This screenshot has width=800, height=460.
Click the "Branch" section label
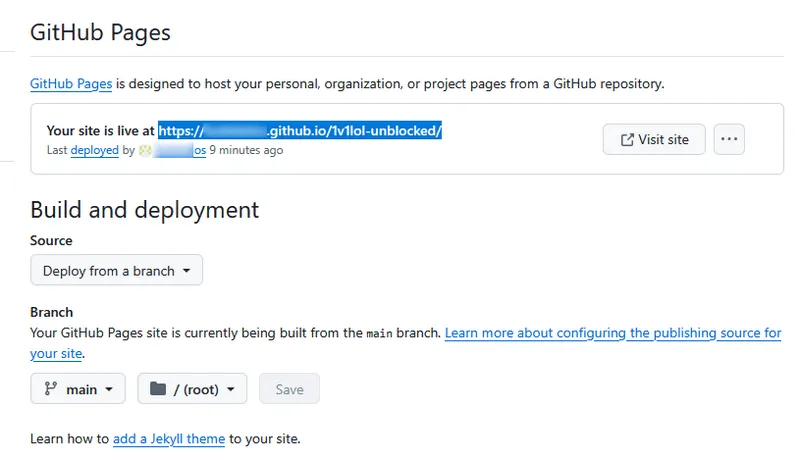pos(51,312)
